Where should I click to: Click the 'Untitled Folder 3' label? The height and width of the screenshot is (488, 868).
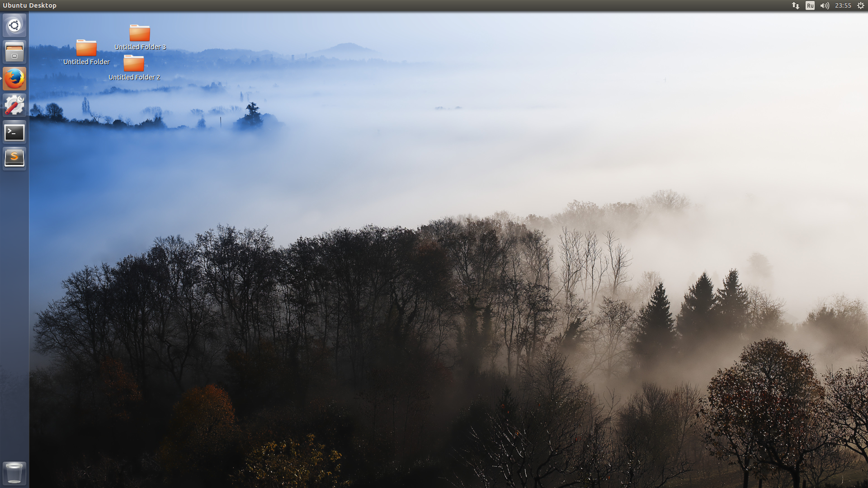tap(140, 47)
